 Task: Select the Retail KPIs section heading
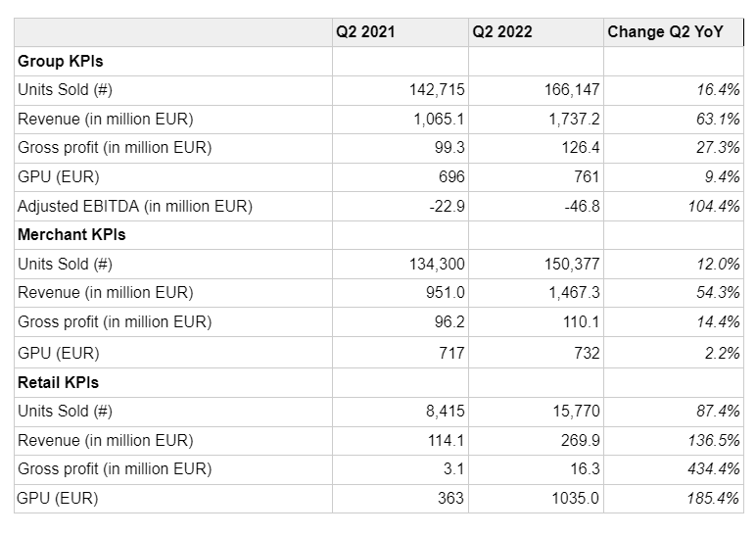tap(59, 382)
